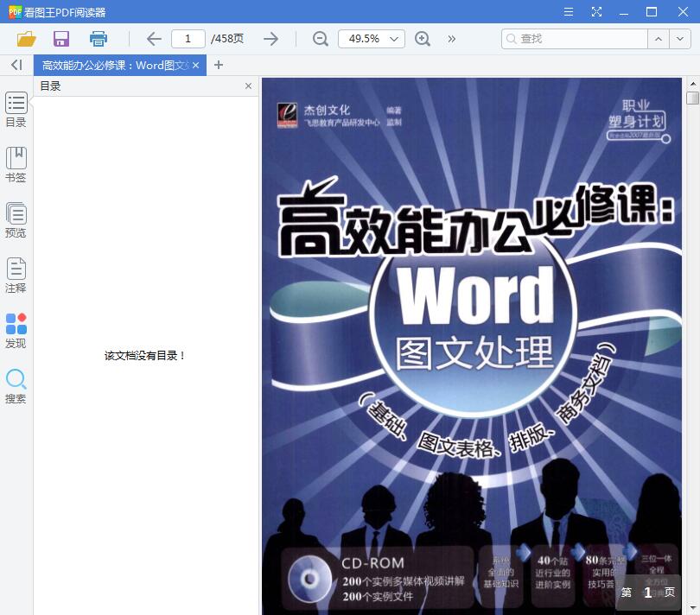Go to the previous page arrow
Viewport: 700px width, 615px height.
tap(154, 39)
